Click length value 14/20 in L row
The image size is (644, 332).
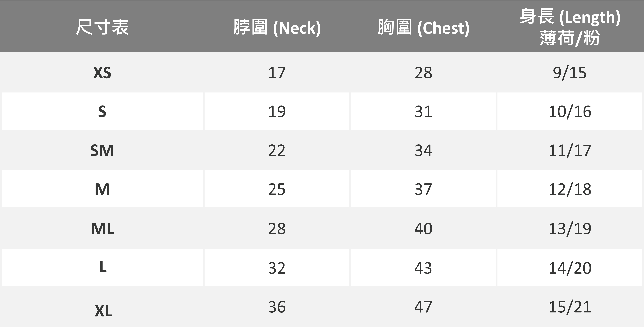570,268
